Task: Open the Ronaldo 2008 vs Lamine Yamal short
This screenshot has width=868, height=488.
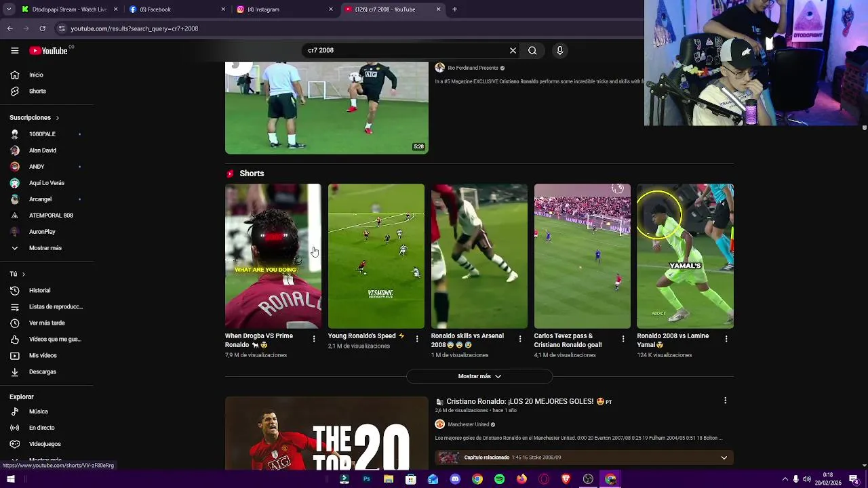Action: (685, 256)
